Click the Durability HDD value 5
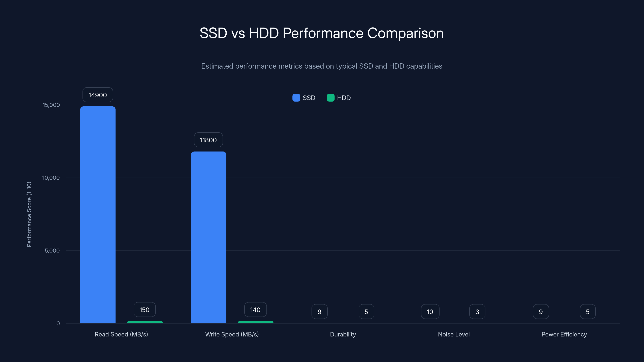 pos(366,312)
